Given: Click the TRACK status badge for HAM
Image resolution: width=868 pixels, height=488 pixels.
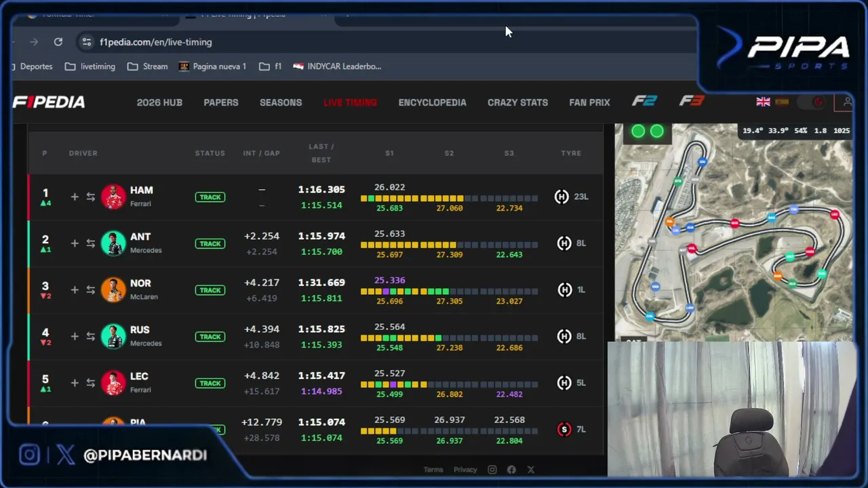Looking at the screenshot, I should (x=210, y=197).
